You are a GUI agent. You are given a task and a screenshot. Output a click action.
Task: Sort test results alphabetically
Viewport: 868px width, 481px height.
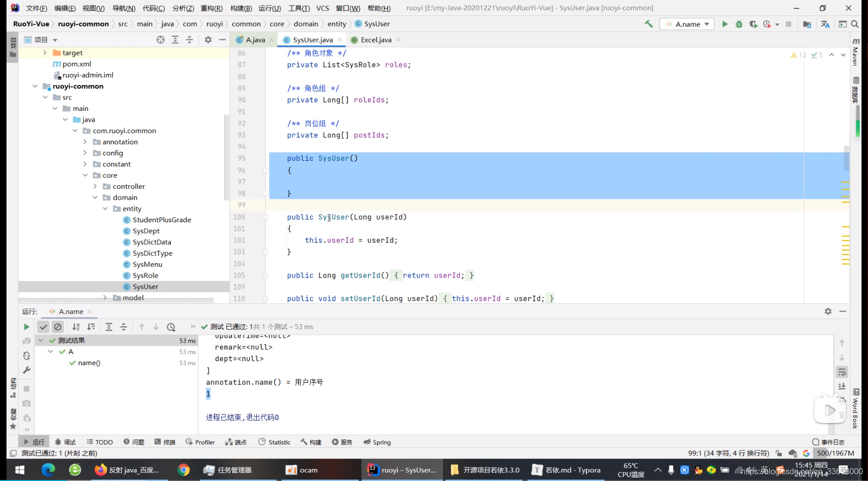coord(76,327)
